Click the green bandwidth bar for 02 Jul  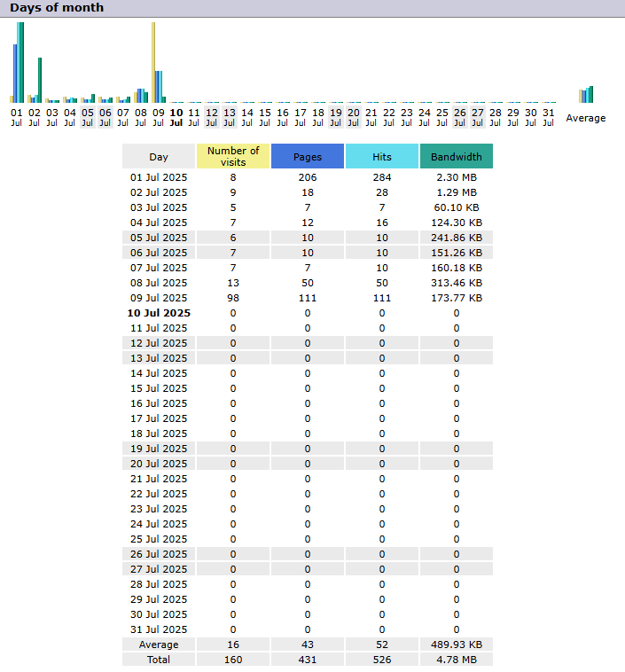point(40,80)
